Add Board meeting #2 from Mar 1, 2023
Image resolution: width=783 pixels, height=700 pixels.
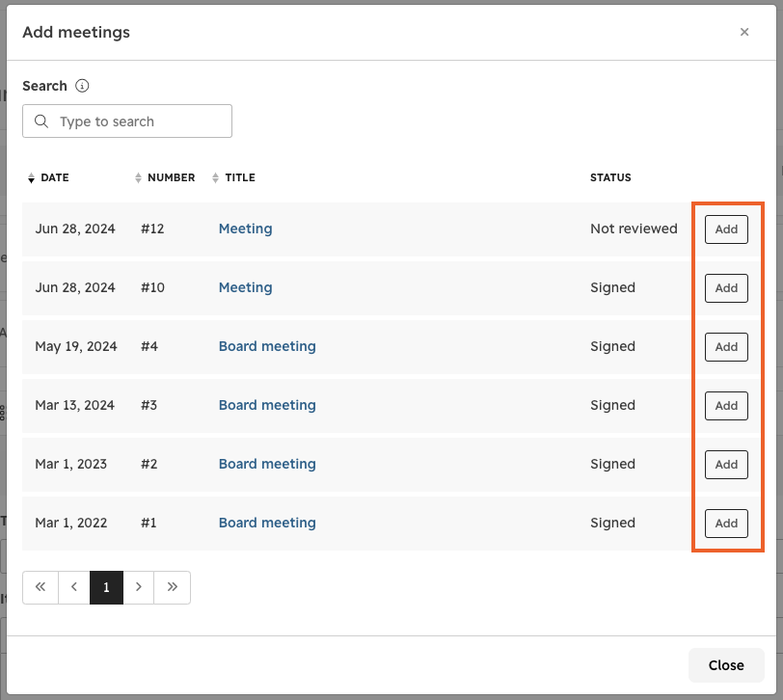(726, 465)
